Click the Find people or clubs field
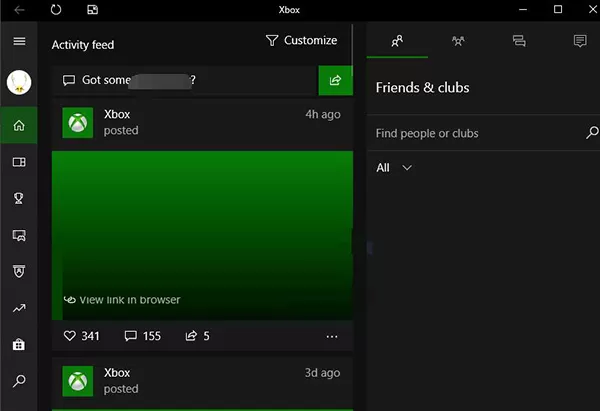This screenshot has height=411, width=600. 483,133
